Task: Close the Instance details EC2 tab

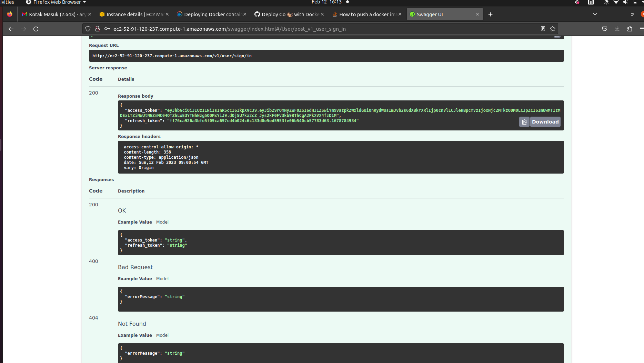Action: [x=167, y=14]
